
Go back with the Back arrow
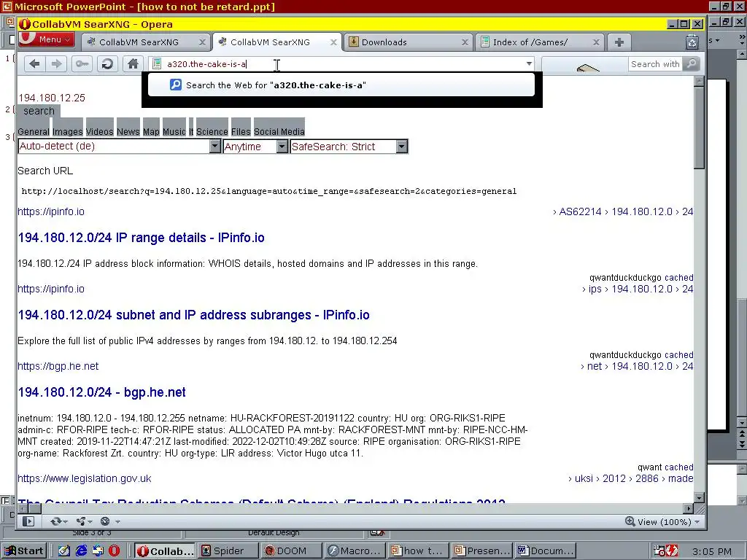point(34,64)
